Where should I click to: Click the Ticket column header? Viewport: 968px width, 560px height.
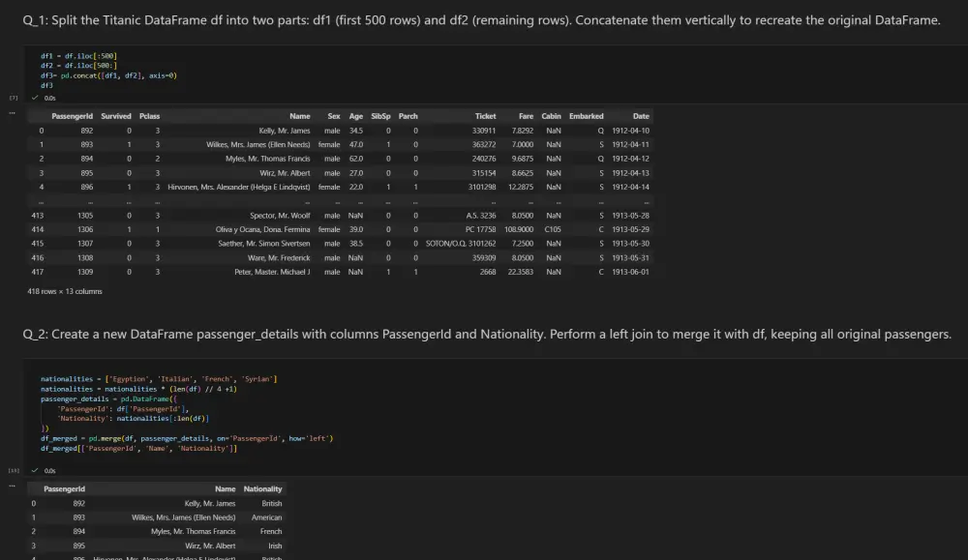click(x=485, y=116)
